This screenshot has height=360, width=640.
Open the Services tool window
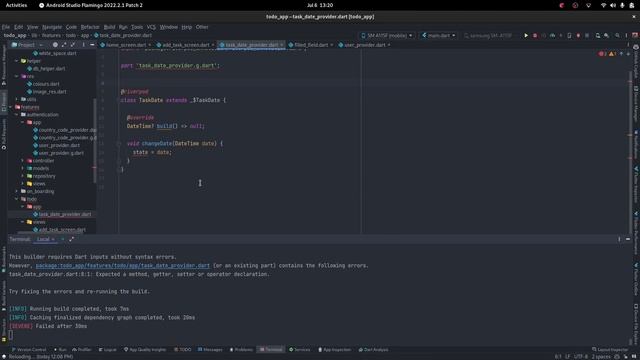300,350
